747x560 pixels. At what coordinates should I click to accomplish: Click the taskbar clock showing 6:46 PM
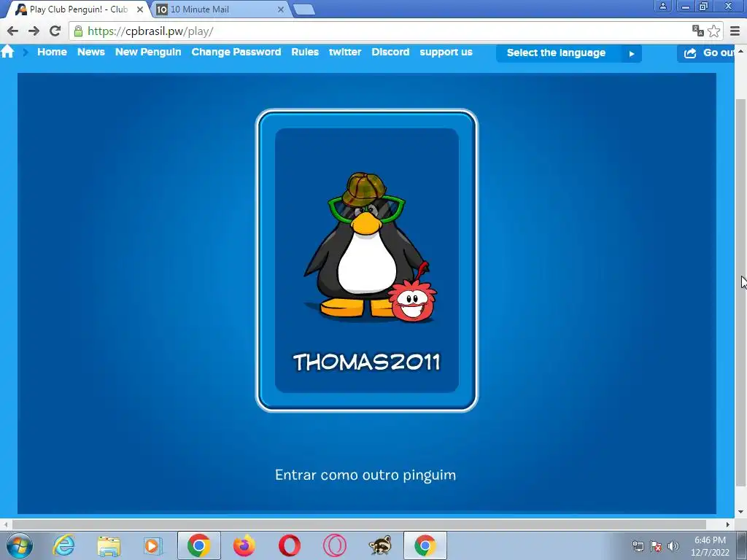[710, 545]
